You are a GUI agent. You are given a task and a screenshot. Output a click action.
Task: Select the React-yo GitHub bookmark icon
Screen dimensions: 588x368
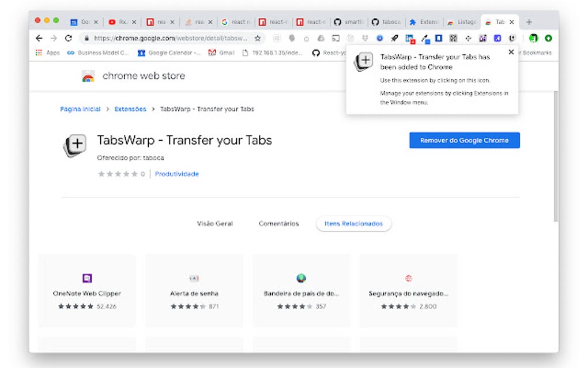(316, 52)
